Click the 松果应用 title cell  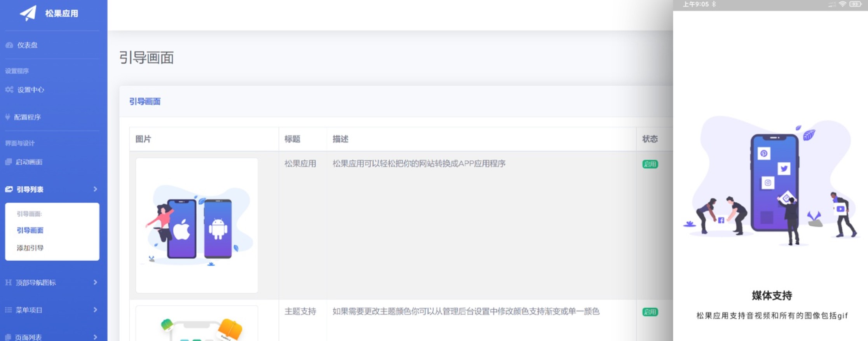[300, 164]
